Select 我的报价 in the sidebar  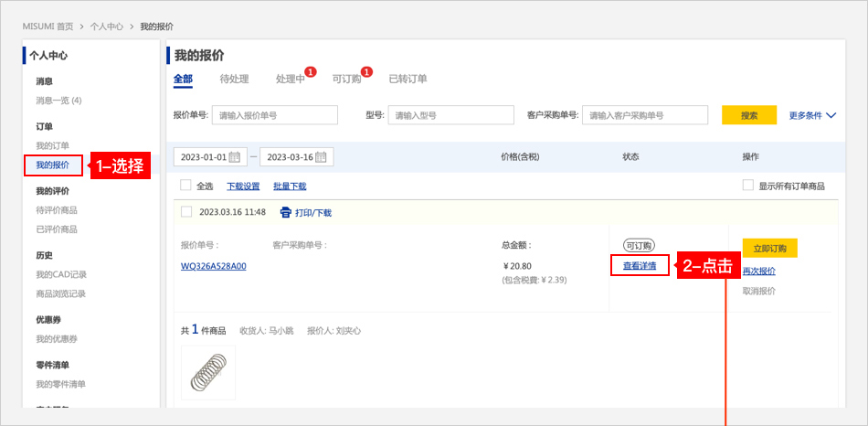(x=52, y=165)
